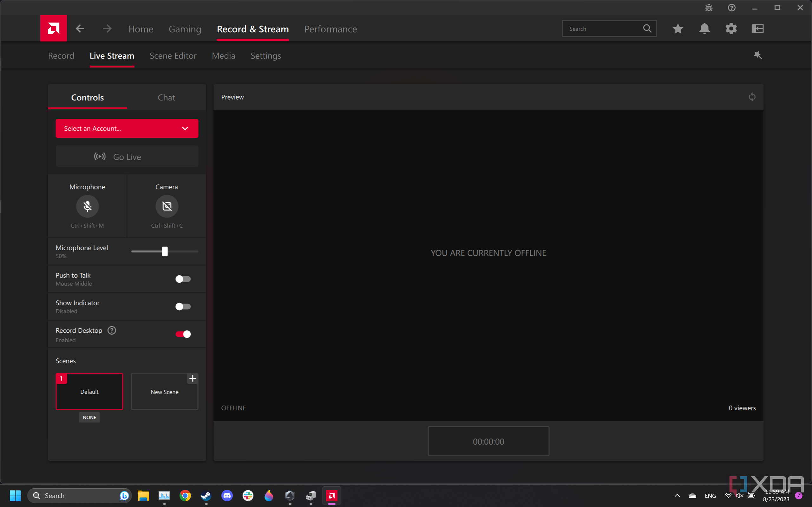Disable the Record Desktop toggle
The height and width of the screenshot is (507, 812).
click(x=183, y=334)
